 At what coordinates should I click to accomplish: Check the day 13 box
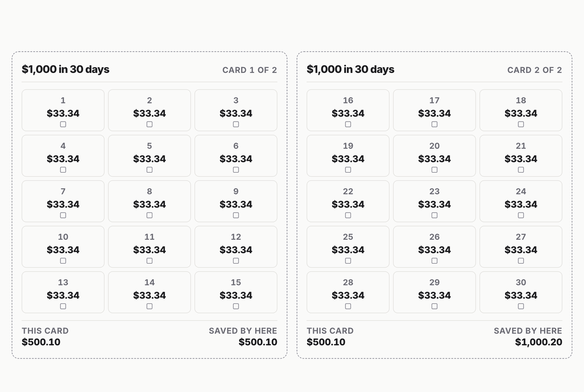pyautogui.click(x=63, y=306)
